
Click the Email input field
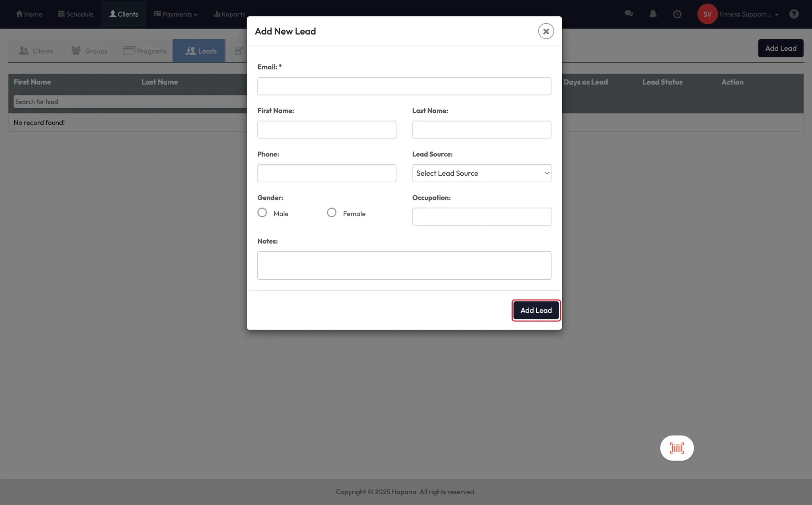404,86
